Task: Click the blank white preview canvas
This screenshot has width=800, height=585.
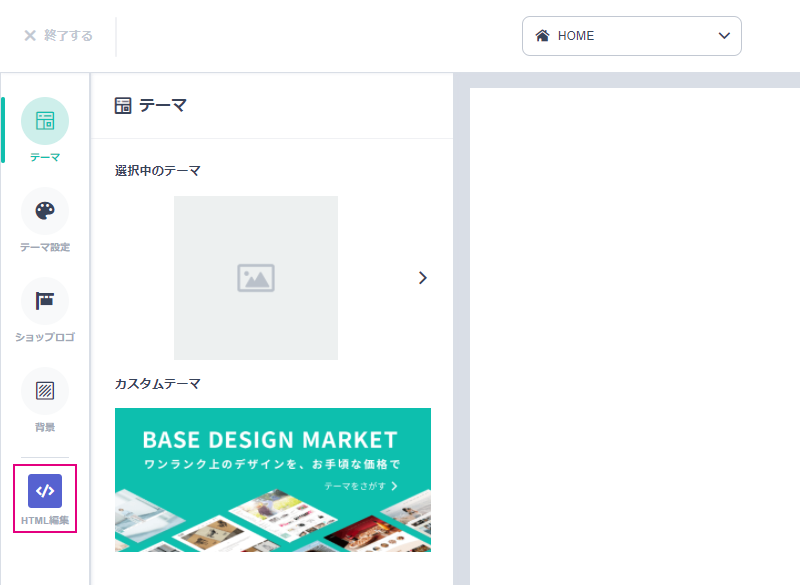Action: (x=635, y=330)
